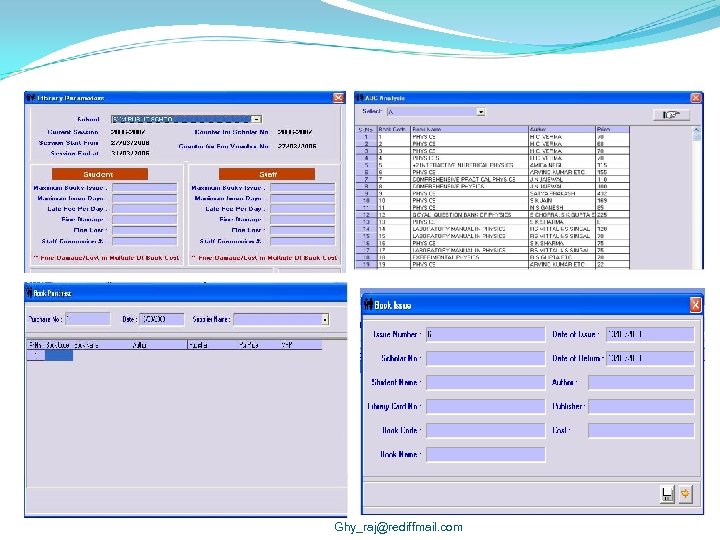Click the Book Code field in Book Issue
Screen dimensions: 720x540
coord(485,430)
